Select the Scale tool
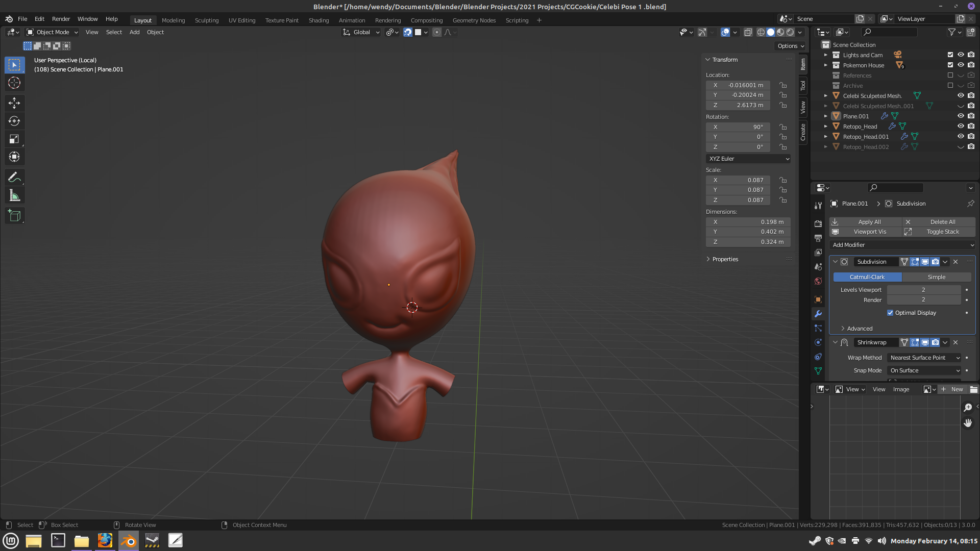 pyautogui.click(x=14, y=139)
